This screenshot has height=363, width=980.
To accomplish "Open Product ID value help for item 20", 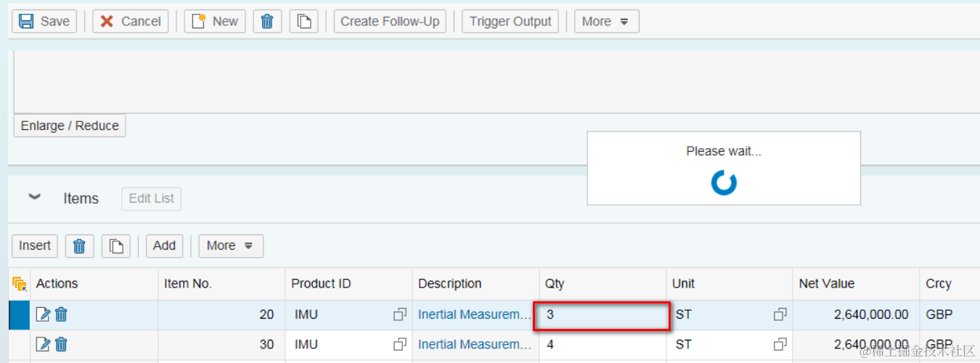I will pos(400,314).
